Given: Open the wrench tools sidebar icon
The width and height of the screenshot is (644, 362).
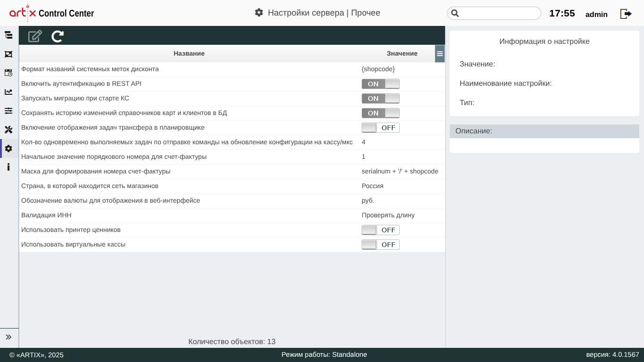Looking at the screenshot, I should point(8,130).
